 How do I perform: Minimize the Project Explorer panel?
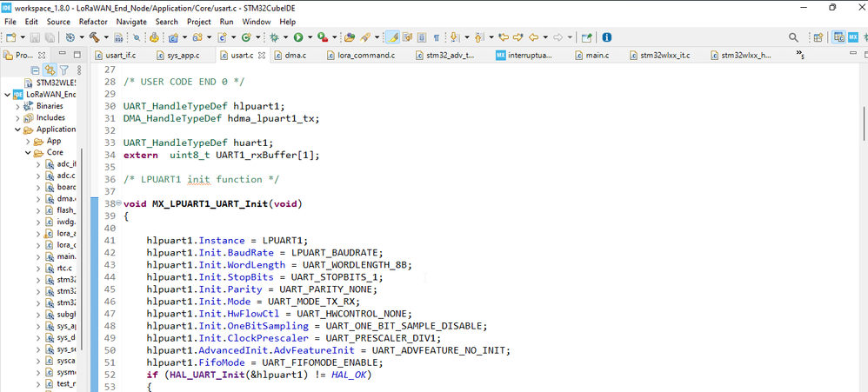click(x=63, y=54)
